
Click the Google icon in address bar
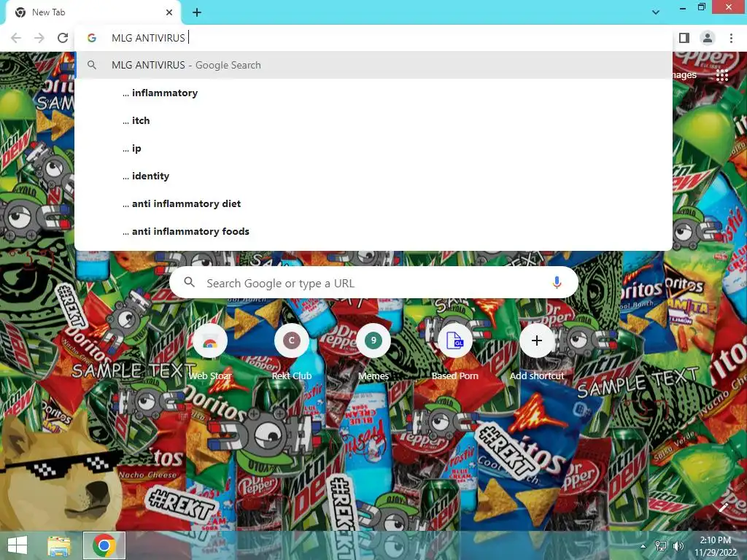(x=92, y=38)
